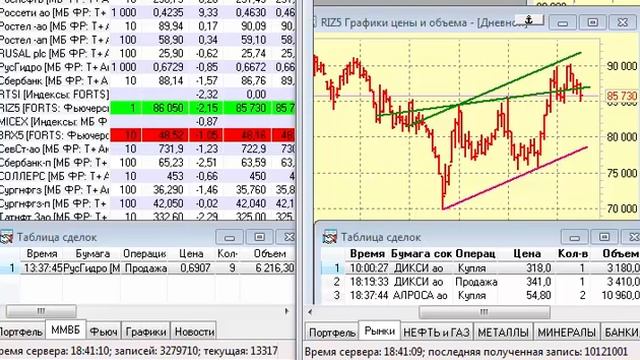Switch to the Рынки tab
This screenshot has width=640, height=360.
(x=379, y=331)
